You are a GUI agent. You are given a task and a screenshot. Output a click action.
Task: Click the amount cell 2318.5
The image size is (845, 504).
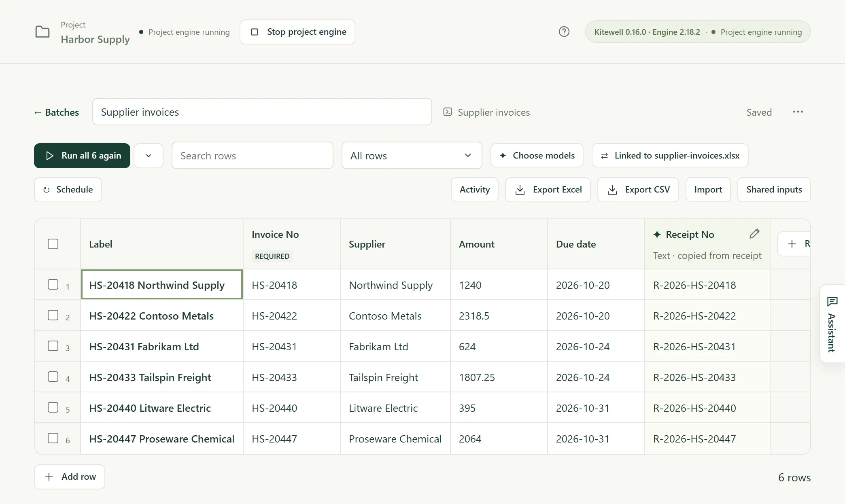(x=499, y=316)
